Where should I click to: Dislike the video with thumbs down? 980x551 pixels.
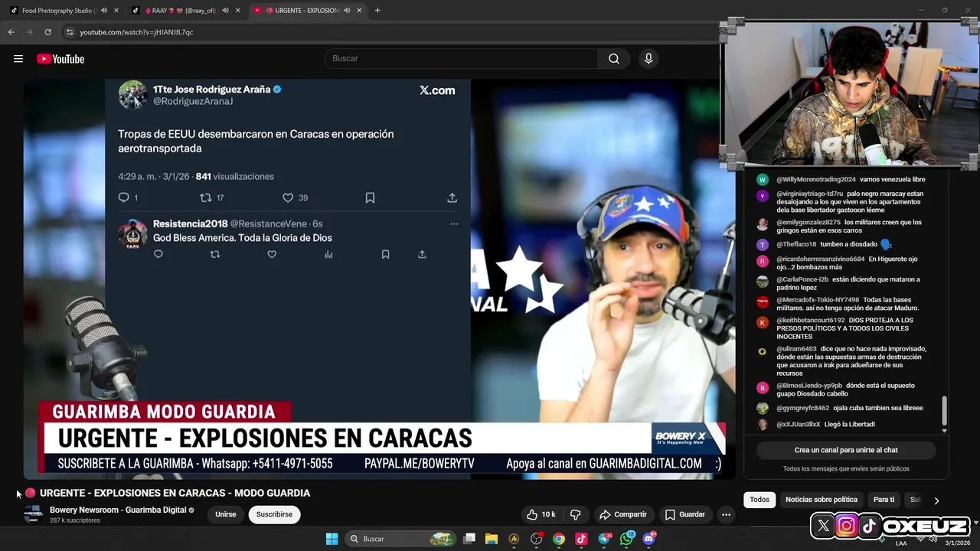point(576,514)
